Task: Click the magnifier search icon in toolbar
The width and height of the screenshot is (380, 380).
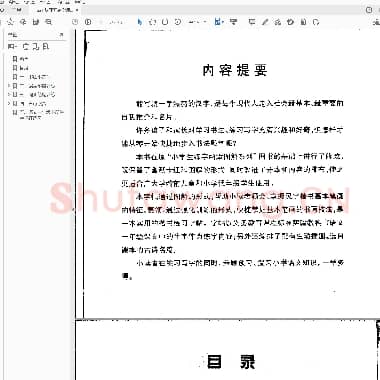Action: 48,22
